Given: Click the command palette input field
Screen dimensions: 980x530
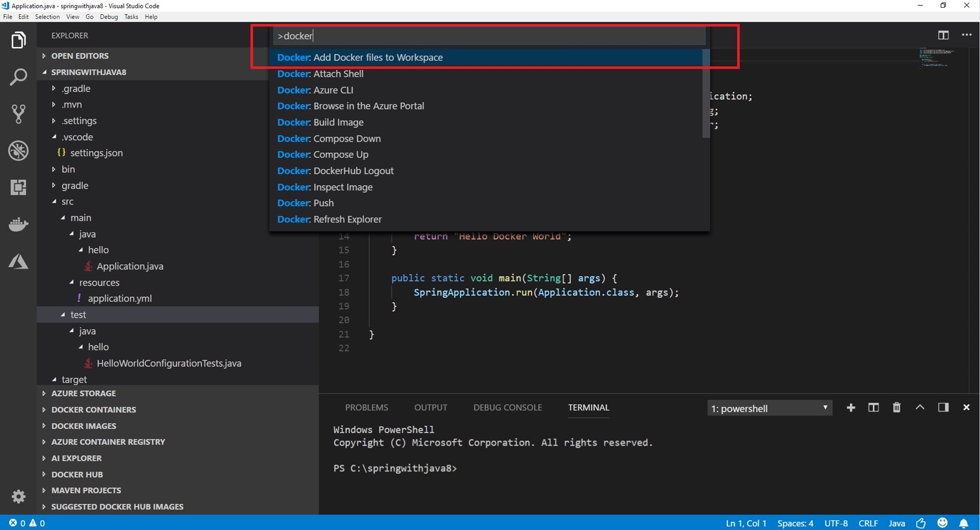Looking at the screenshot, I should 489,36.
